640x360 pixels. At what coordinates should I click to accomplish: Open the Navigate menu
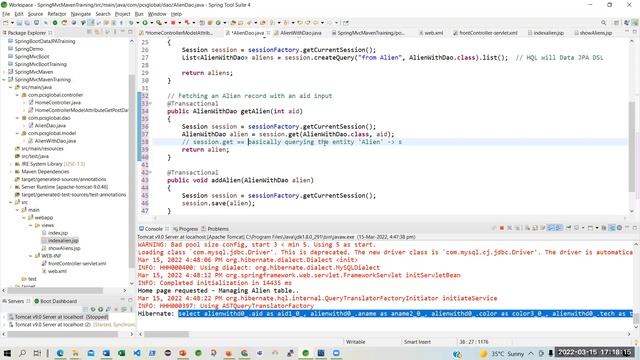click(x=80, y=14)
